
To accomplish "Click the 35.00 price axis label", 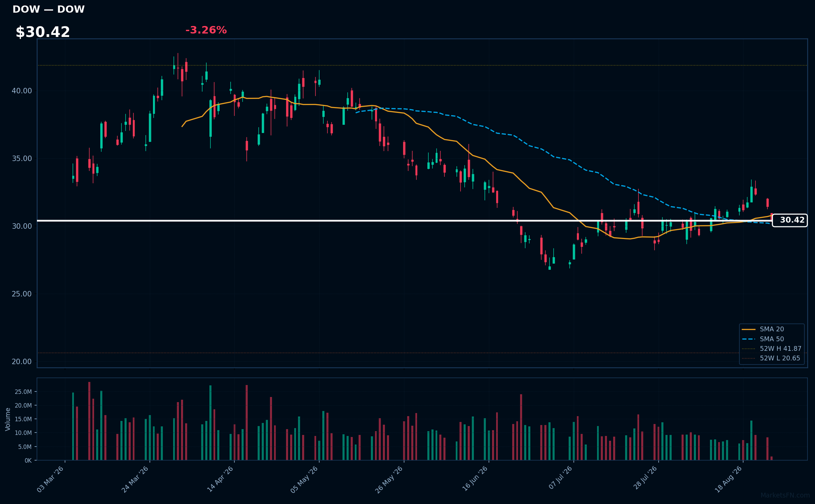I will tap(22, 158).
